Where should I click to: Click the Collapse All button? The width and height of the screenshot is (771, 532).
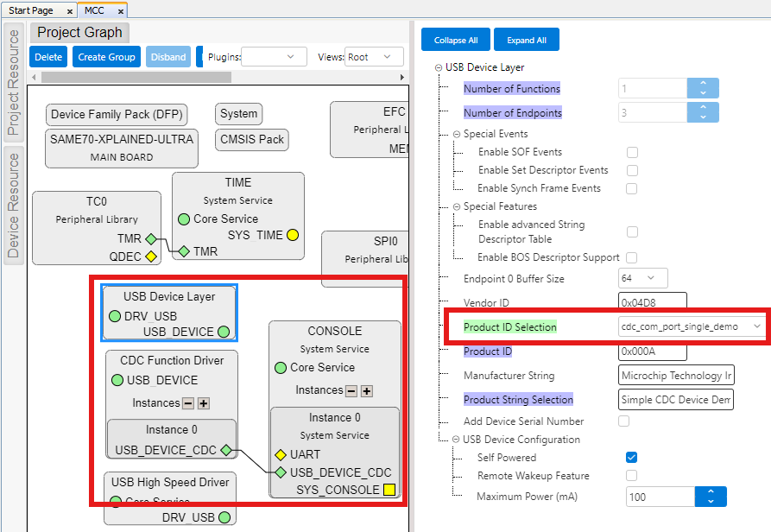pyautogui.click(x=456, y=40)
